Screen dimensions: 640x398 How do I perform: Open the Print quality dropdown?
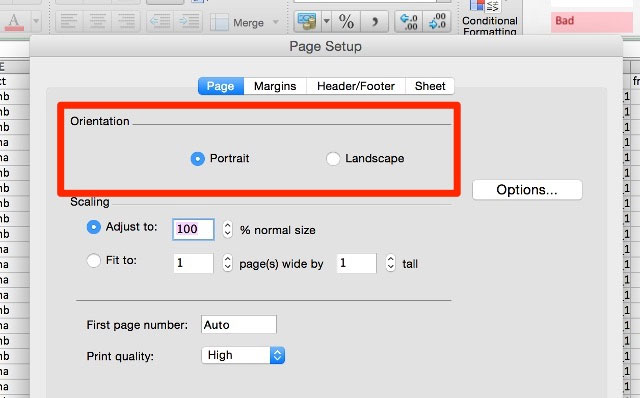(x=243, y=355)
